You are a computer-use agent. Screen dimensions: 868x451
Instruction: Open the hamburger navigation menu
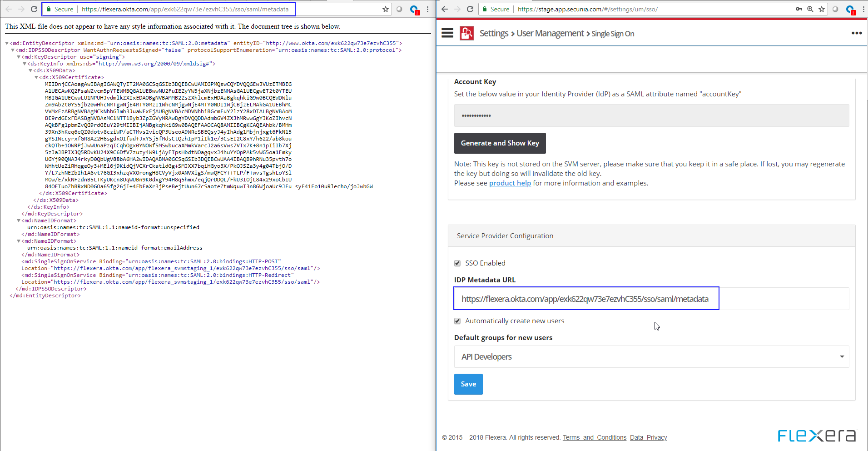pyautogui.click(x=447, y=33)
